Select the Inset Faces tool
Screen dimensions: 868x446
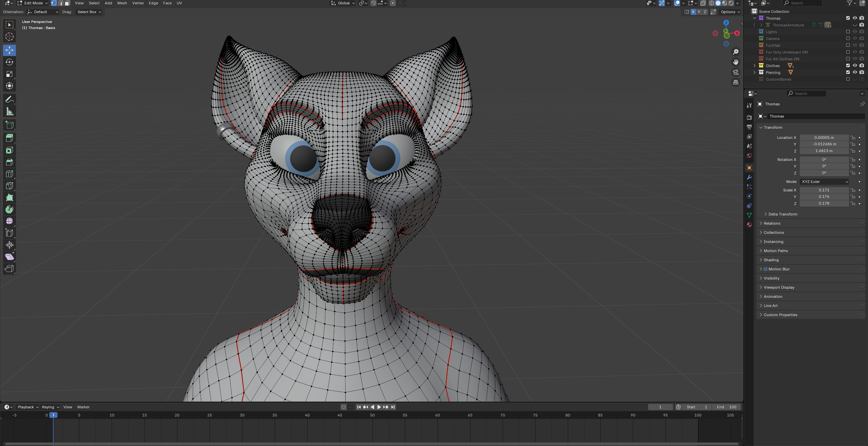click(x=9, y=150)
